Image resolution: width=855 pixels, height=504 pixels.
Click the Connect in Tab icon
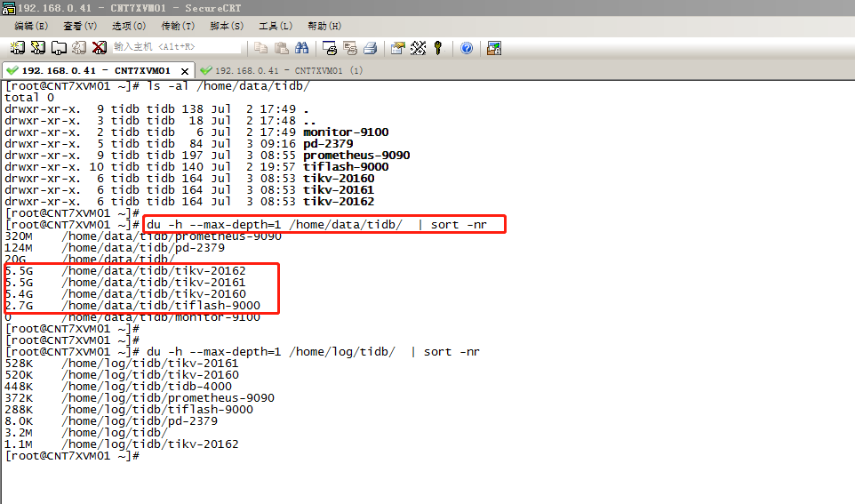59,48
